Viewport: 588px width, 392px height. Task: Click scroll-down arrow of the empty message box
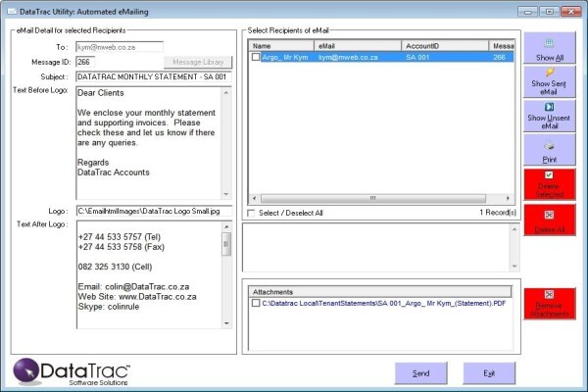[514, 266]
